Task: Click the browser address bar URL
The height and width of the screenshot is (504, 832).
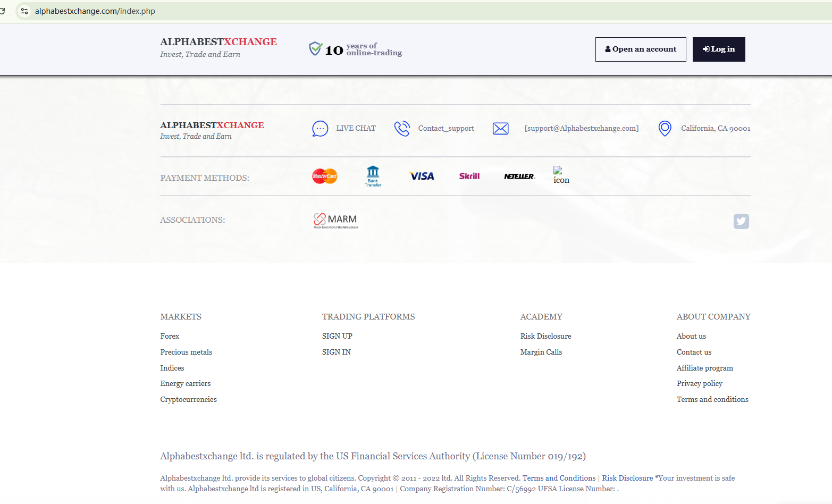Action: tap(95, 11)
